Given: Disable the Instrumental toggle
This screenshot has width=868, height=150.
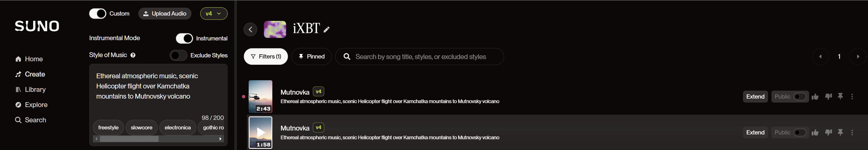Looking at the screenshot, I should 184,39.
